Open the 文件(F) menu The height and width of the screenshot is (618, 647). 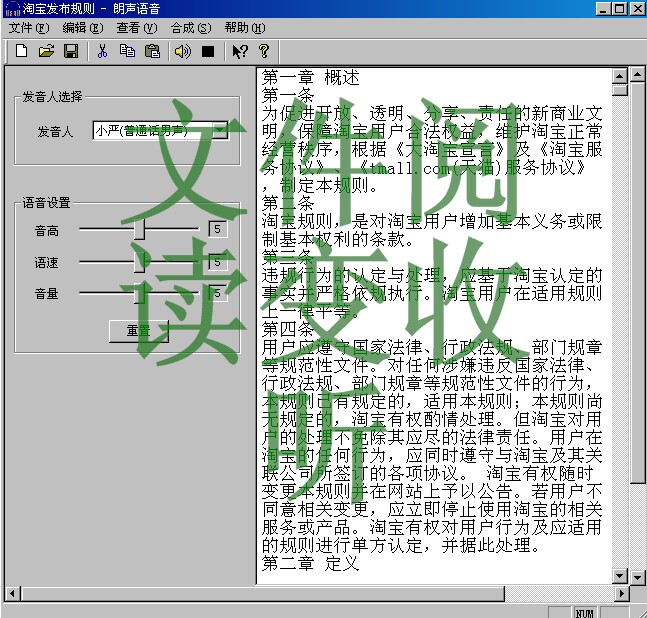tap(29, 28)
